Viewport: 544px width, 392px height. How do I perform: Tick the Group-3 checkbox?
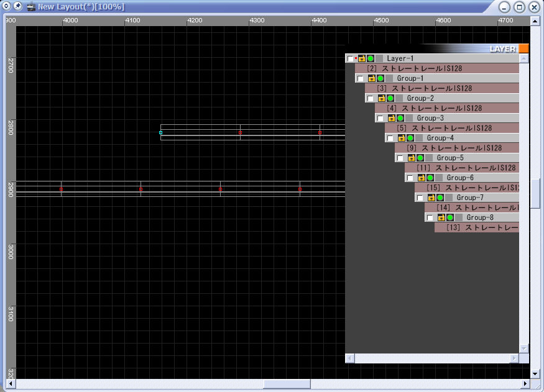[380, 118]
